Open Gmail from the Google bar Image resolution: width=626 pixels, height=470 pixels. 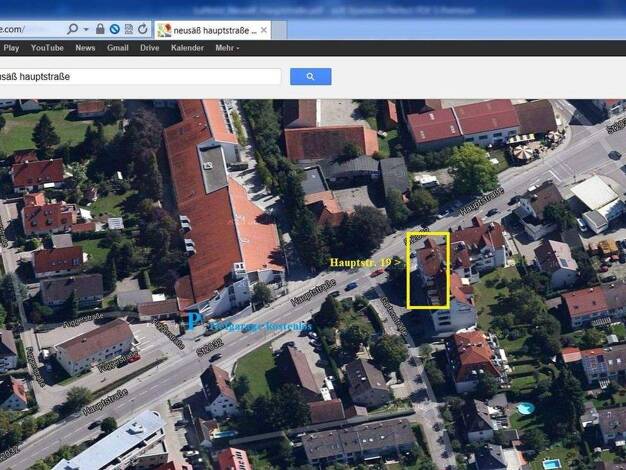118,47
